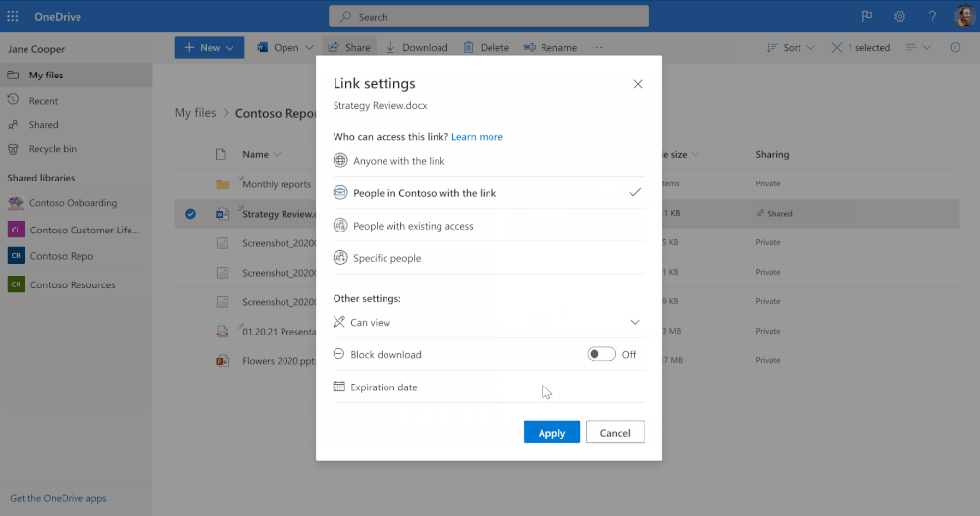
Task: Open the app launcher waffle icon
Action: pos(13,16)
